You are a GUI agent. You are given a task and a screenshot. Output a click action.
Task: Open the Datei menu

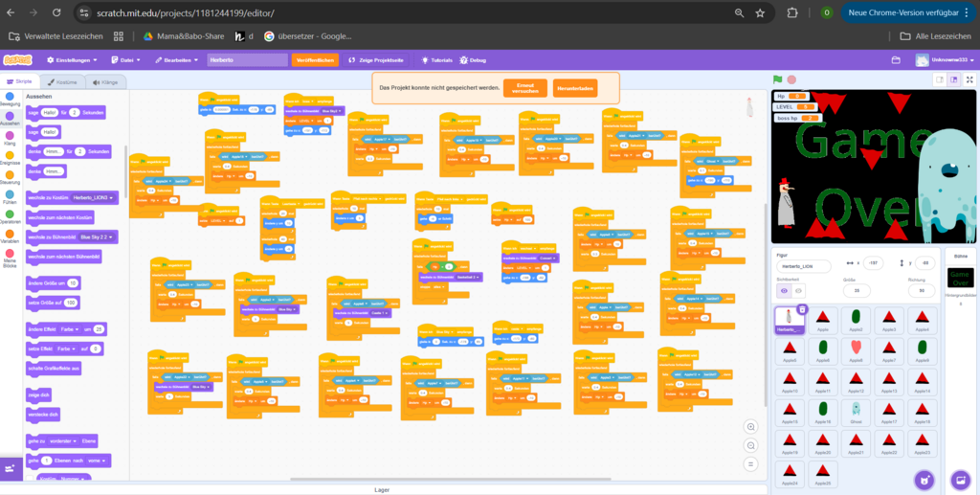(x=123, y=59)
